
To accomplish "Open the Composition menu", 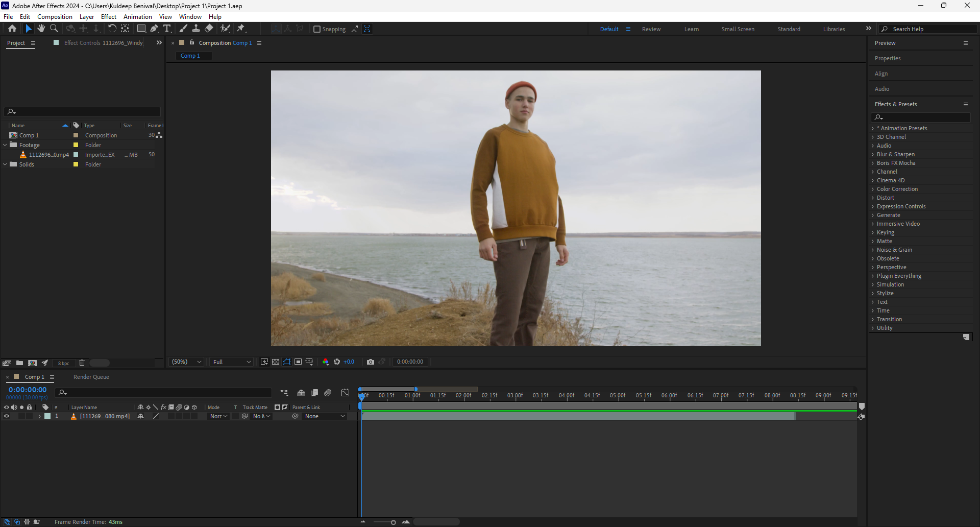I will tap(55, 17).
